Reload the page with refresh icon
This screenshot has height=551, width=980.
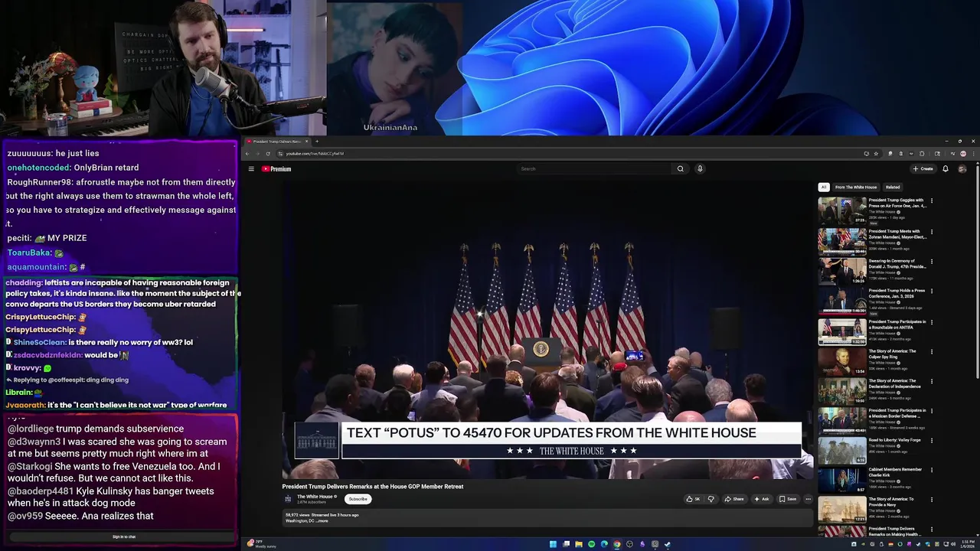[x=268, y=154]
